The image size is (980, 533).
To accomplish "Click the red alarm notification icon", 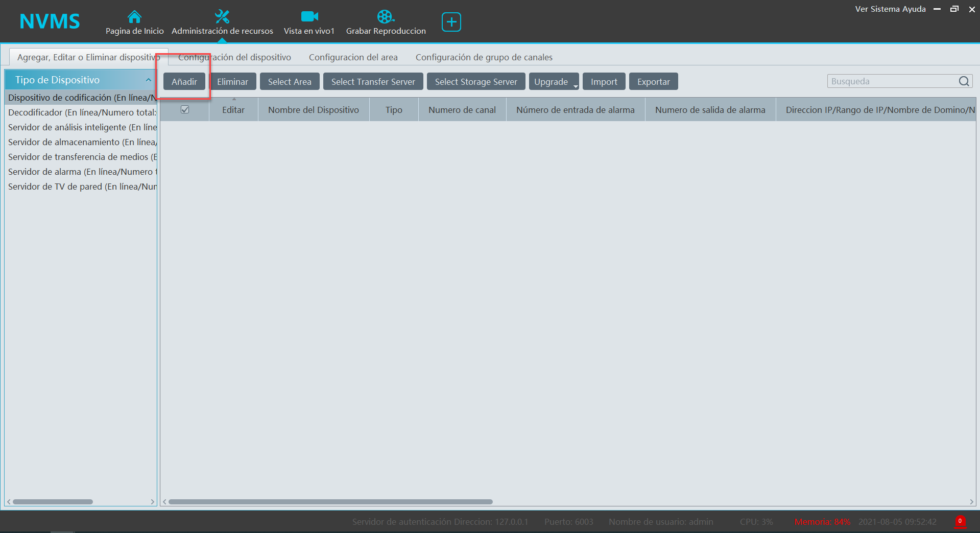I will click(960, 522).
